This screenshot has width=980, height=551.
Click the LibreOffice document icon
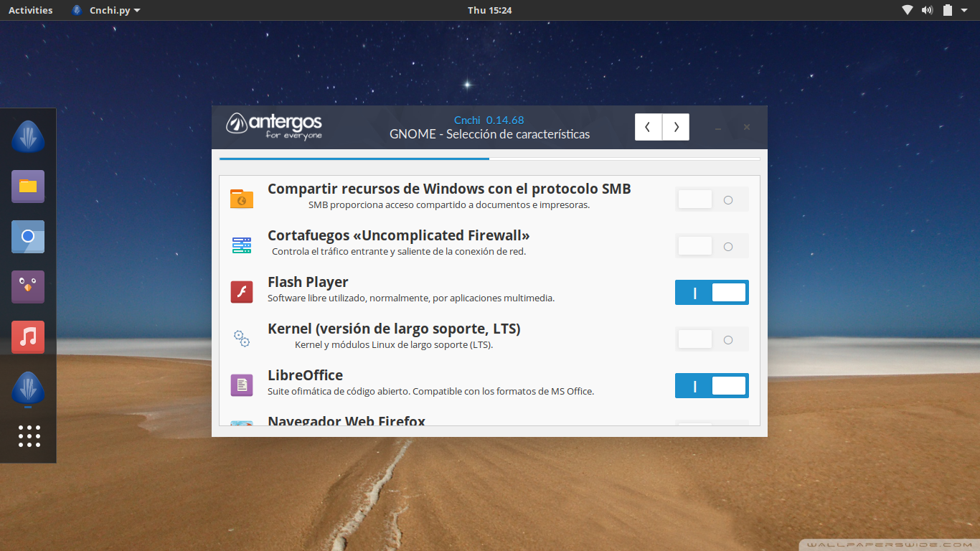coord(242,385)
